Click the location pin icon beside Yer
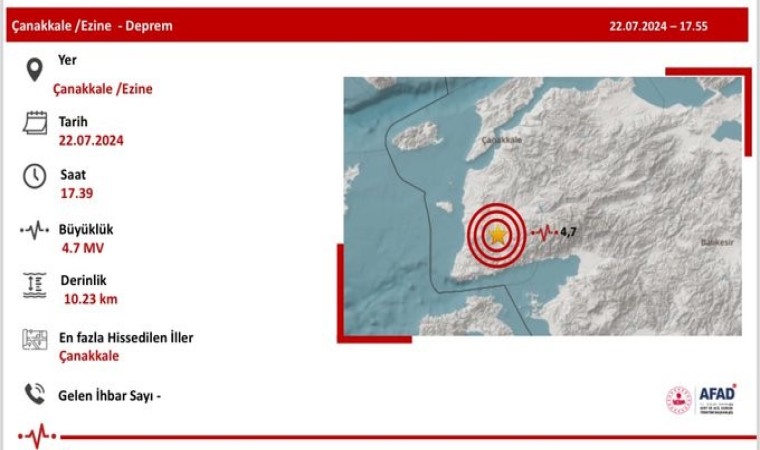The image size is (760, 450). [x=34, y=70]
